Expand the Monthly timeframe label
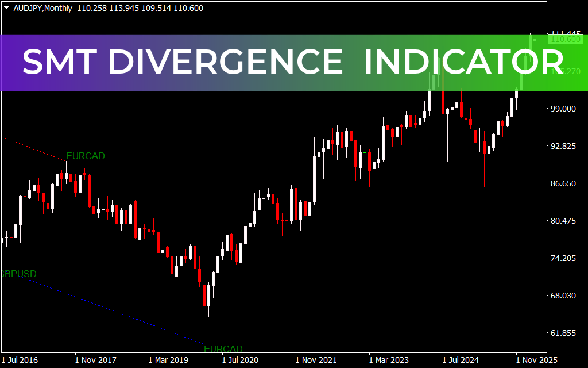This screenshot has width=588, height=368. (x=53, y=8)
